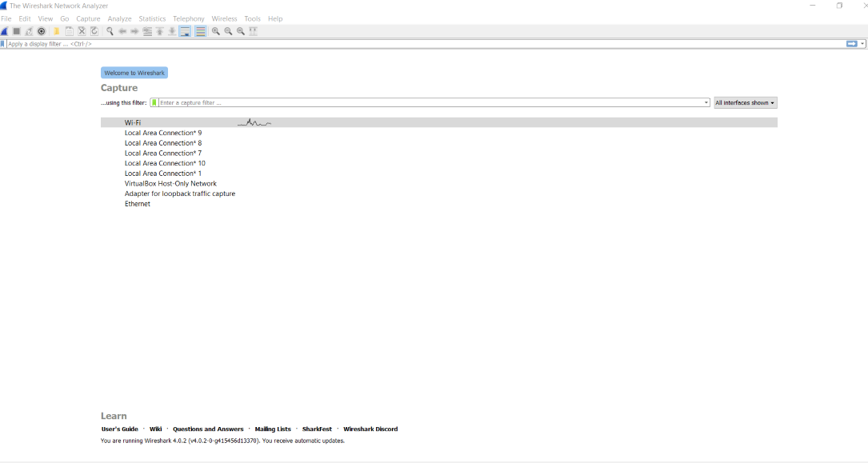
Task: Open the Wireshark Discord link
Action: 370,429
